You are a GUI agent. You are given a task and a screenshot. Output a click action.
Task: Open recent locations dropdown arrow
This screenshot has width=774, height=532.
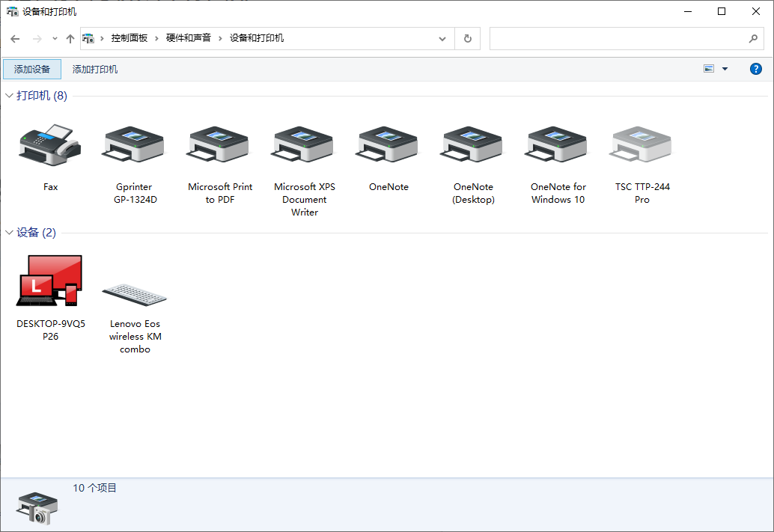55,39
